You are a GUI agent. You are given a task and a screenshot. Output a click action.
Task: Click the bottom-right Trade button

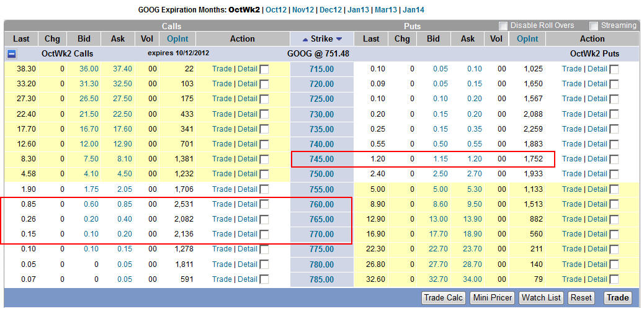click(617, 298)
